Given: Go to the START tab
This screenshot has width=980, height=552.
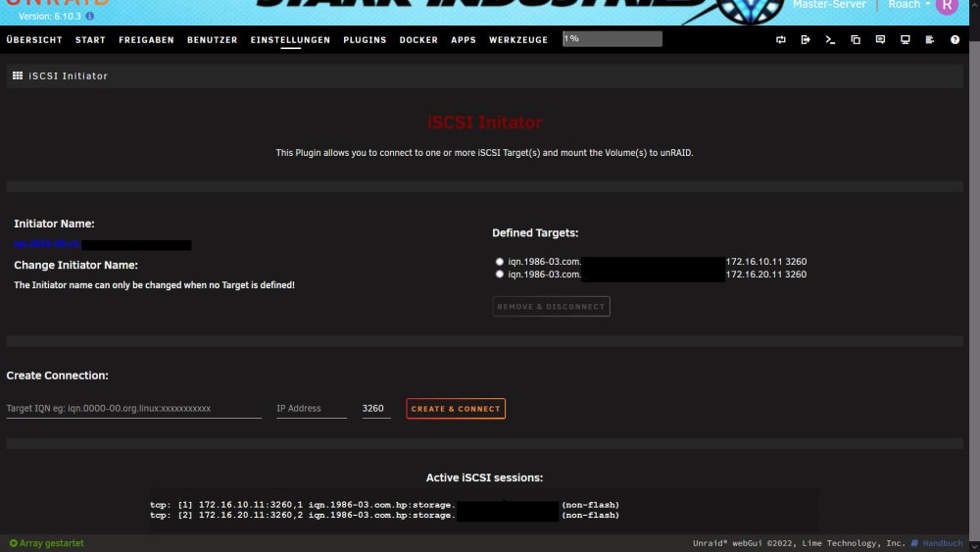Looking at the screenshot, I should 90,39.
